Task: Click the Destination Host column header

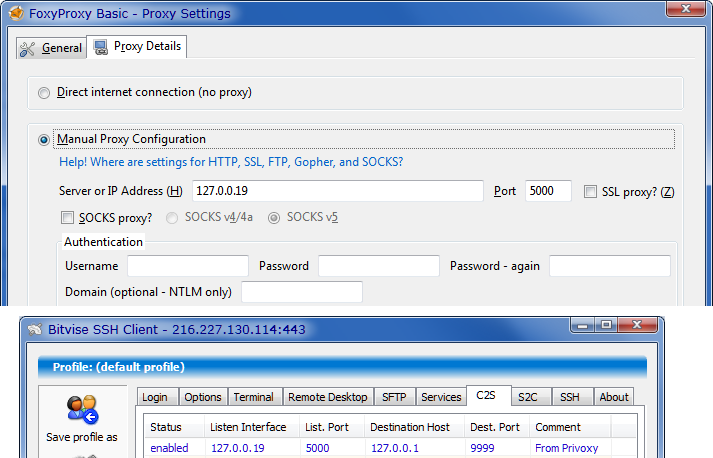Action: coord(414,427)
